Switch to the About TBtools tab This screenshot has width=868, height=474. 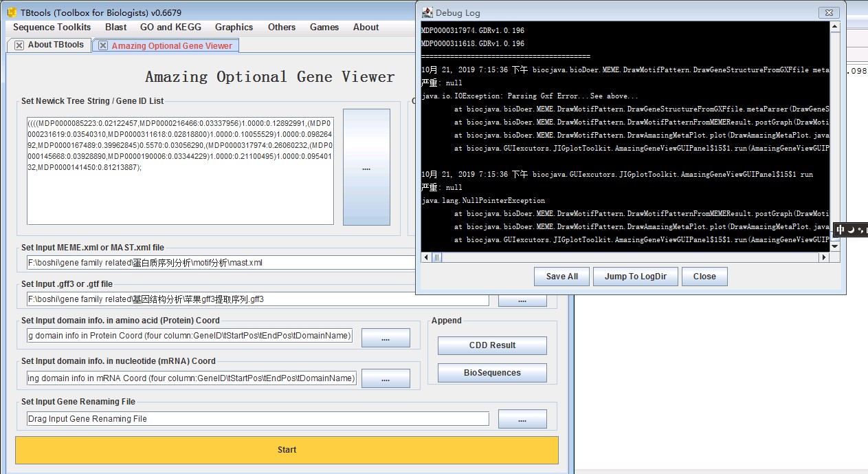pos(56,45)
